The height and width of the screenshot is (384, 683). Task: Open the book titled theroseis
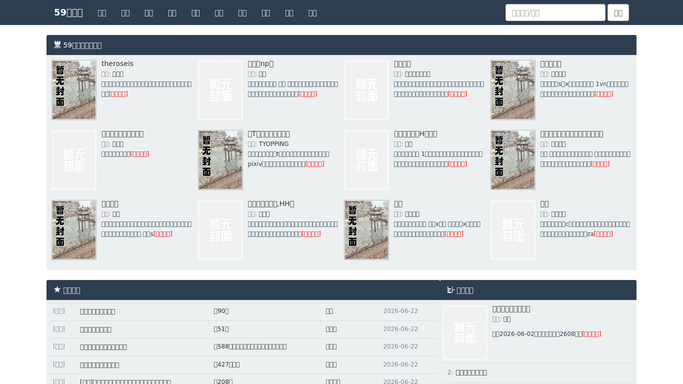(x=117, y=64)
